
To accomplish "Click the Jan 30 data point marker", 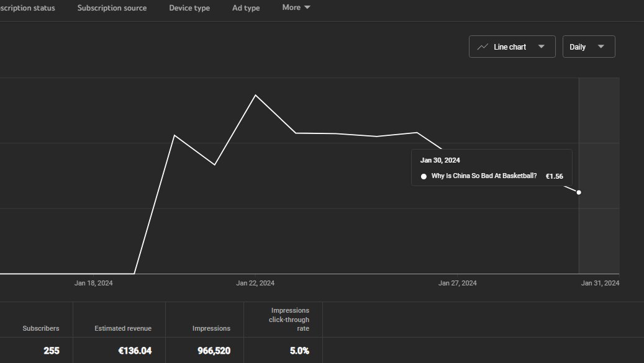I will point(579,192).
